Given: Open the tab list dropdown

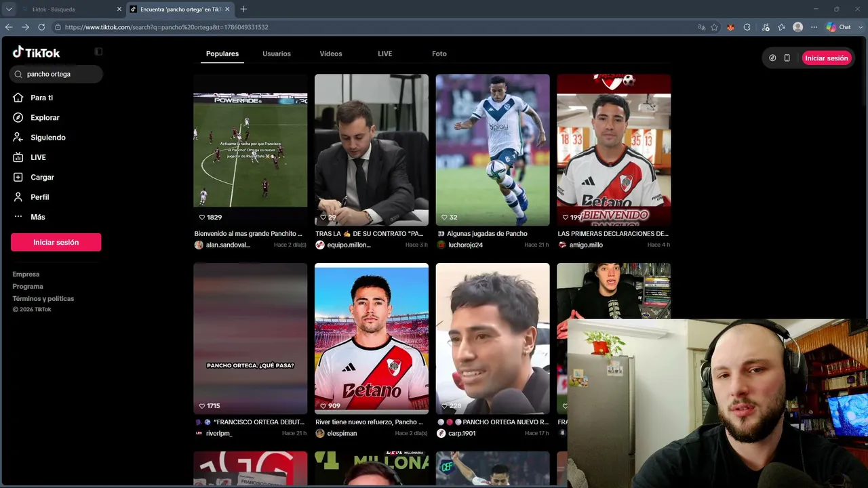Looking at the screenshot, I should [x=9, y=9].
